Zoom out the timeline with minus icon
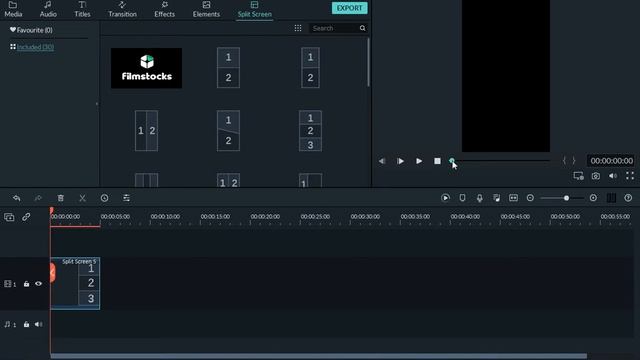The image size is (640, 360). pyautogui.click(x=530, y=198)
